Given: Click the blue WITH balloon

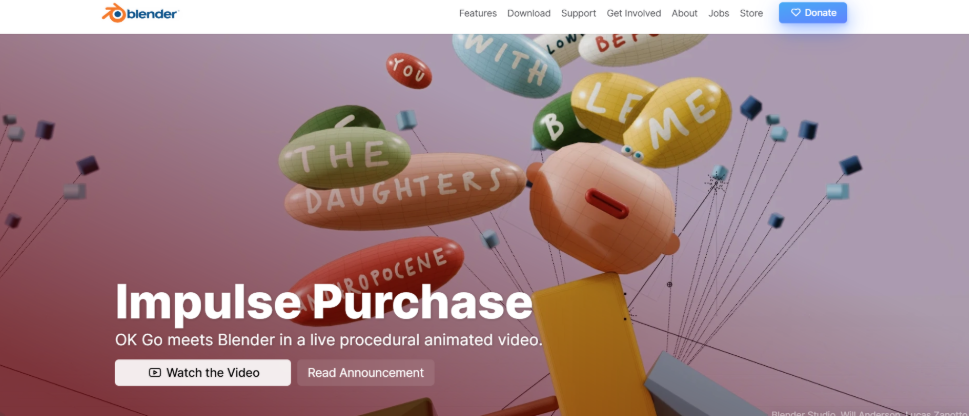Looking at the screenshot, I should pyautogui.click(x=507, y=66).
